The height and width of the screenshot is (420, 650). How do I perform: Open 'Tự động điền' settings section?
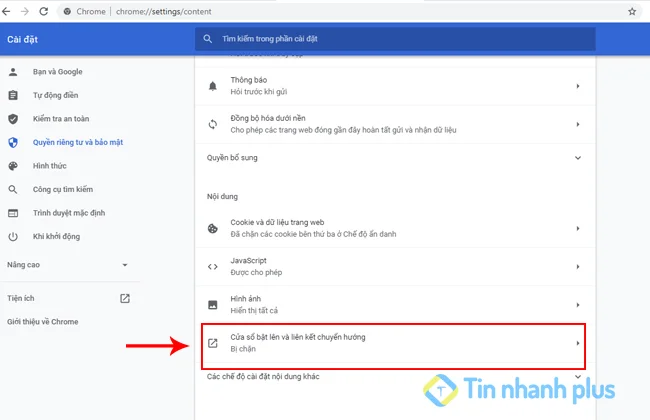coord(56,95)
